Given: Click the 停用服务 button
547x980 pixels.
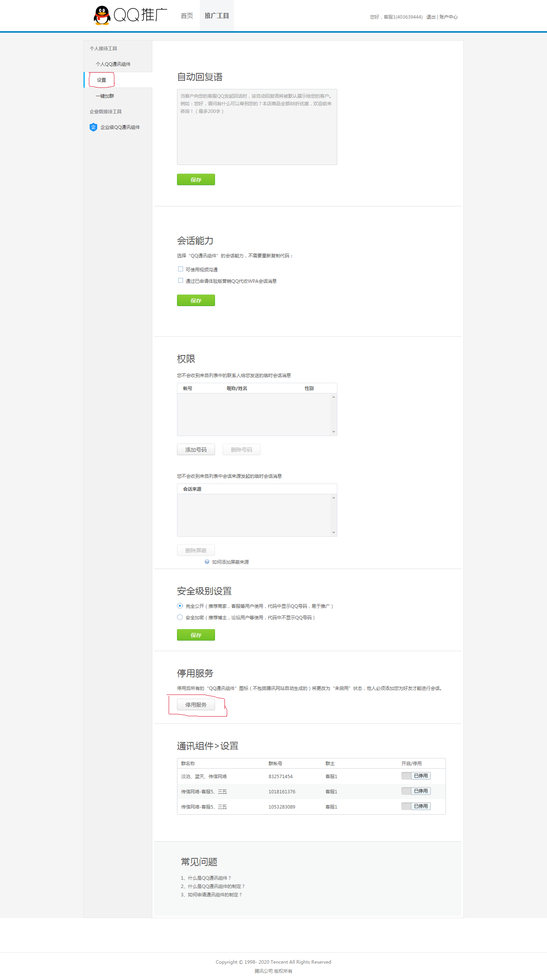Looking at the screenshot, I should (x=196, y=704).
